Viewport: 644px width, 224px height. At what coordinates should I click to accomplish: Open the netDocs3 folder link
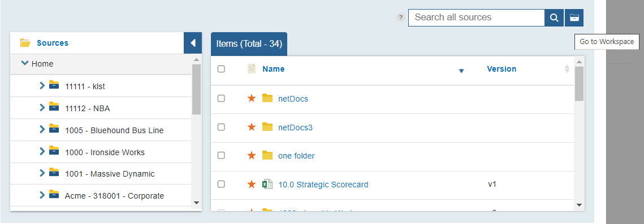pyautogui.click(x=295, y=128)
